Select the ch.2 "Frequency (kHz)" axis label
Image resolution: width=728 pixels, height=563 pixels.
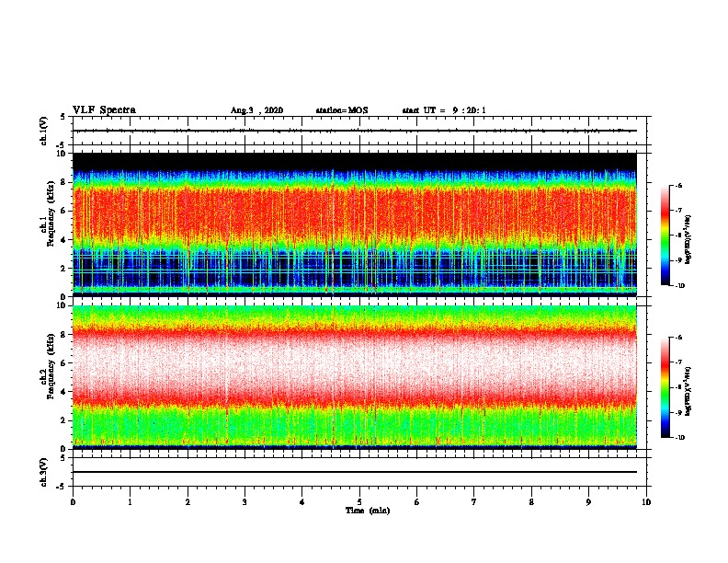tap(51, 366)
